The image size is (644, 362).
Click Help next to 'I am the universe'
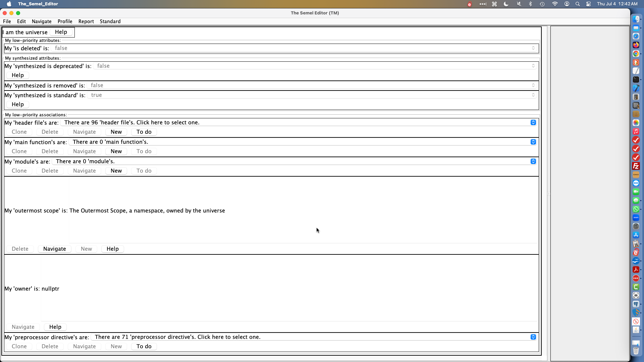click(x=61, y=32)
